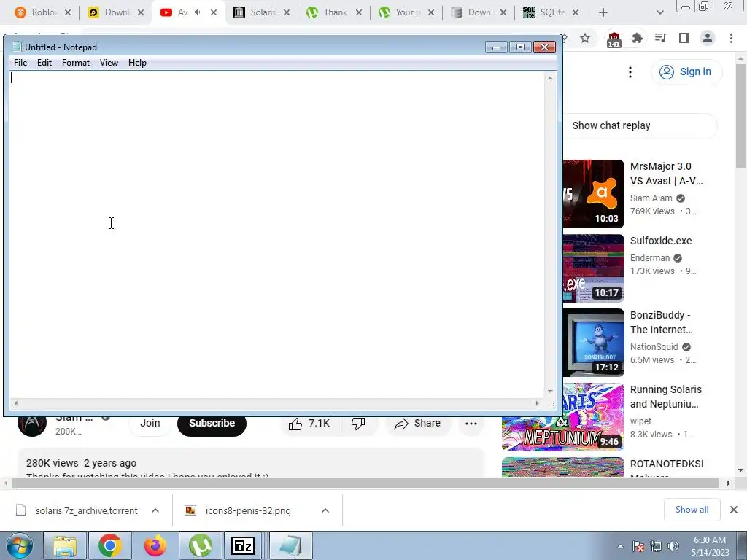The height and width of the screenshot is (560, 747).
Task: Like the video with thumbs up
Action: pos(309,424)
